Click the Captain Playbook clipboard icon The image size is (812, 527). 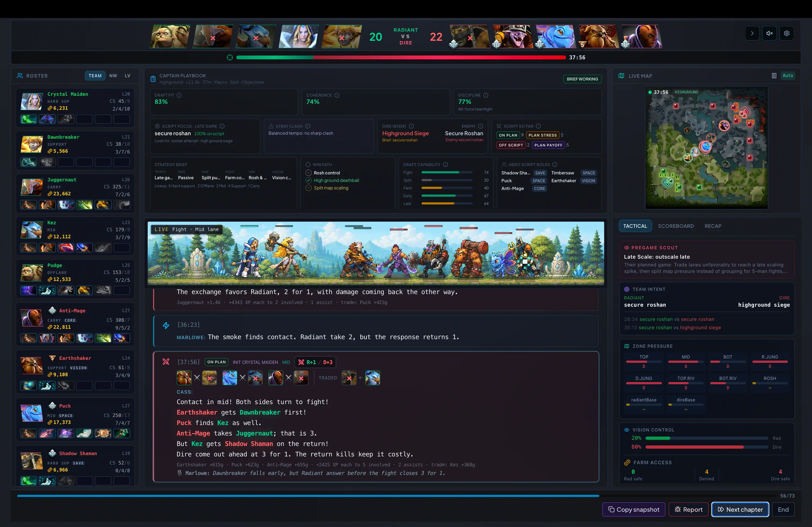pyautogui.click(x=153, y=79)
